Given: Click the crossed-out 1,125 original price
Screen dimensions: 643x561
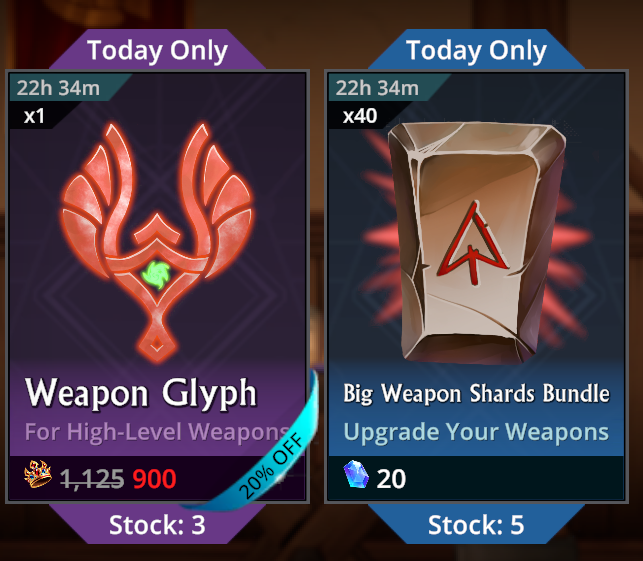Looking at the screenshot, I should pyautogui.click(x=92, y=479).
